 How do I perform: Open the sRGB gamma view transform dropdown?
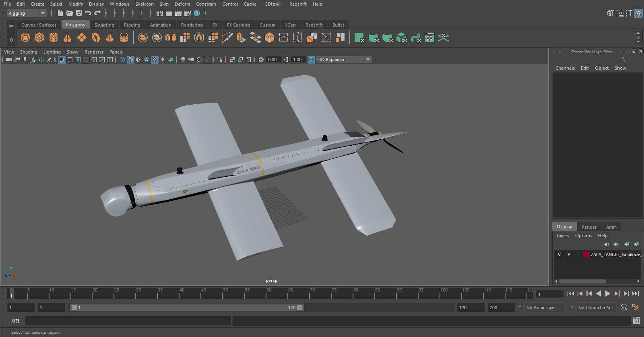tap(344, 60)
